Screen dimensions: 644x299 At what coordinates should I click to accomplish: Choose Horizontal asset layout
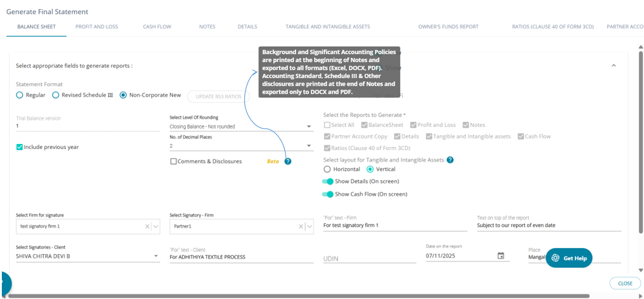[327, 169]
